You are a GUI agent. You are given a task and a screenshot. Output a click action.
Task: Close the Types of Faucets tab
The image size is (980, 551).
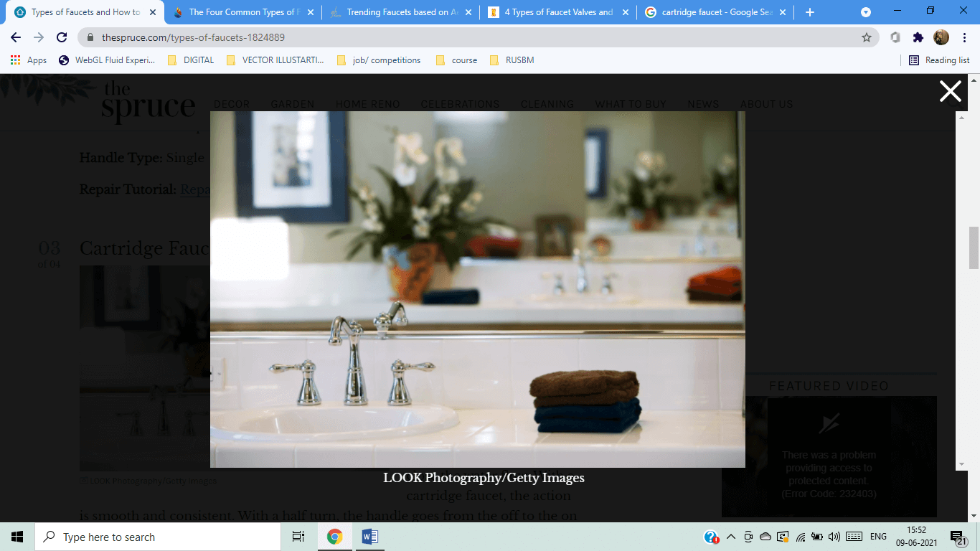click(152, 12)
